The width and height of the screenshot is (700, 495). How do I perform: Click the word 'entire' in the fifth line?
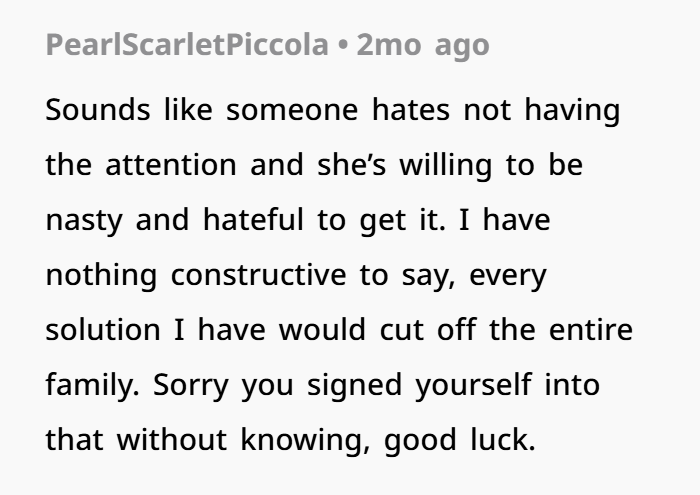click(591, 330)
